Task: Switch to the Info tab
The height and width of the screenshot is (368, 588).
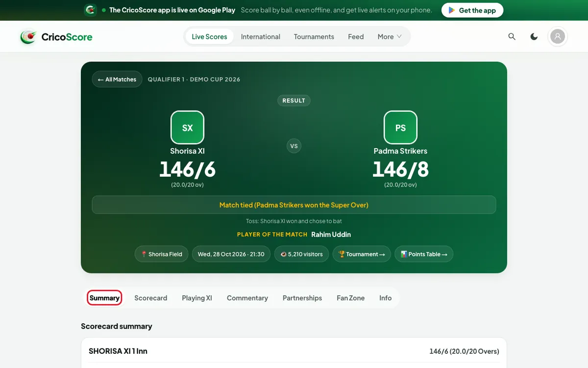Action: click(x=386, y=298)
